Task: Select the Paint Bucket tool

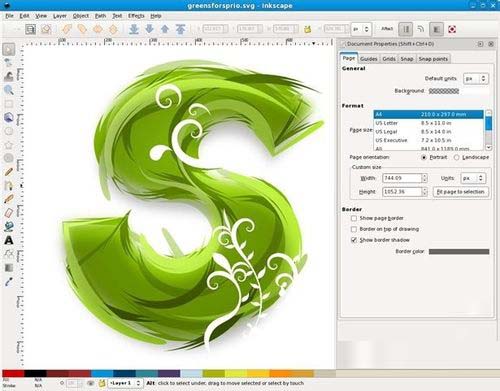Action: click(x=9, y=226)
